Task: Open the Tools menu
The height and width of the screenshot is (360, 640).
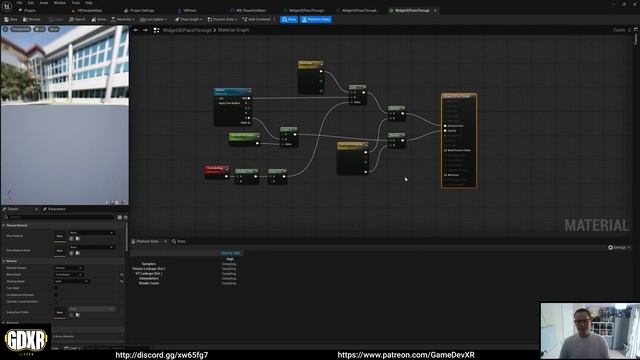Action: click(76, 3)
